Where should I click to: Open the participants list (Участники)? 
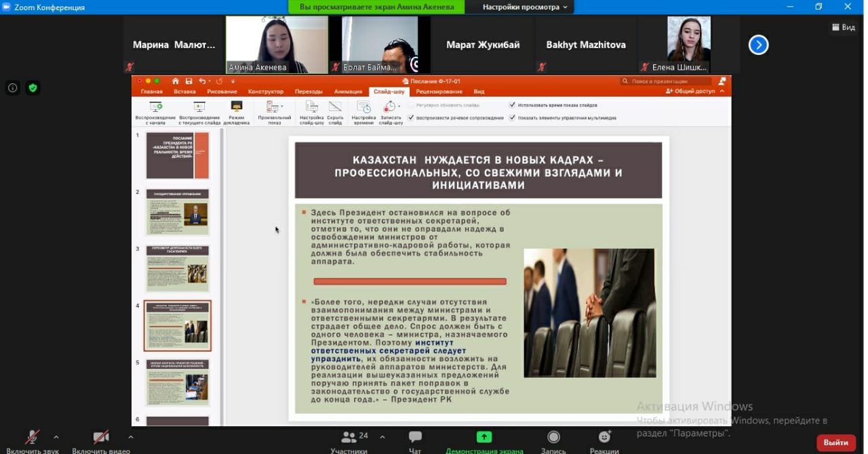(x=349, y=438)
